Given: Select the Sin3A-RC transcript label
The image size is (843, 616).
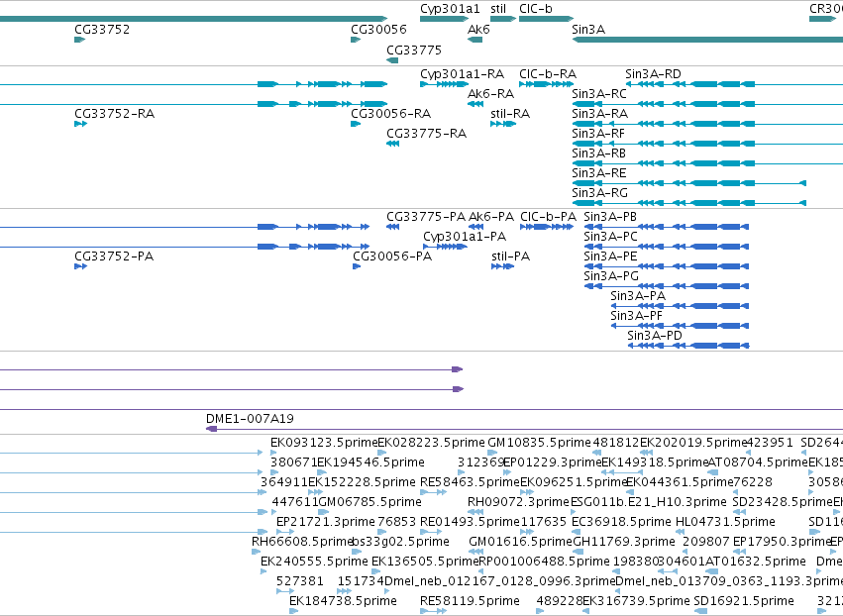Looking at the screenshot, I should point(599,93).
